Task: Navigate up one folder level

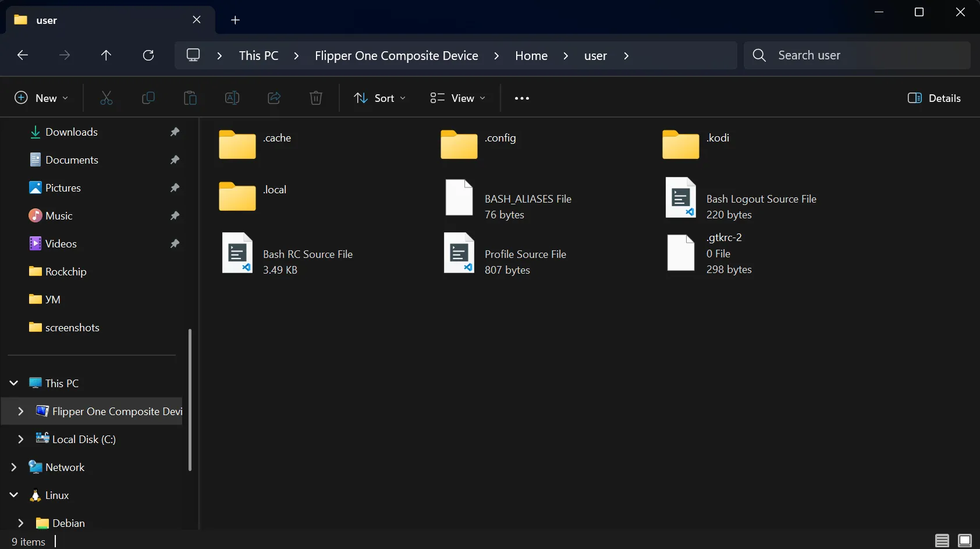Action: click(x=106, y=55)
